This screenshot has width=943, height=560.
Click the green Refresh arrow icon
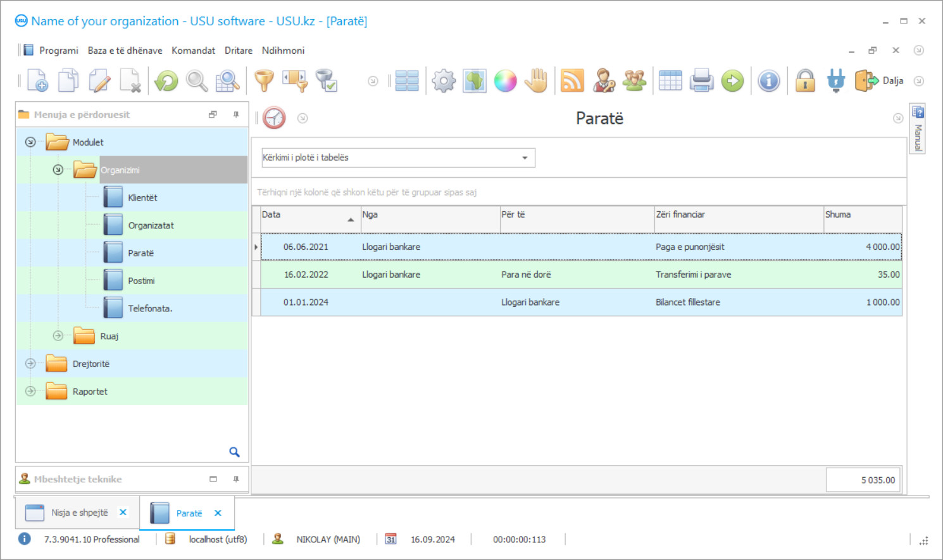pyautogui.click(x=166, y=81)
